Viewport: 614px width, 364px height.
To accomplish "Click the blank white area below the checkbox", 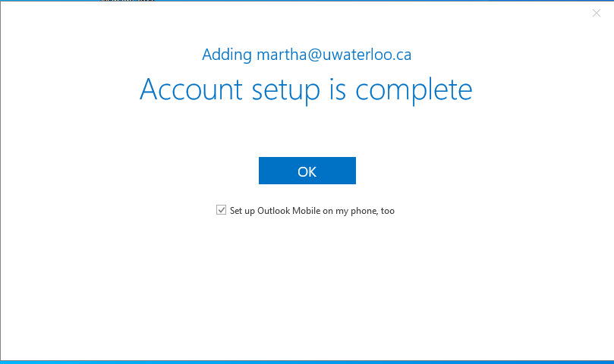I will 307,288.
